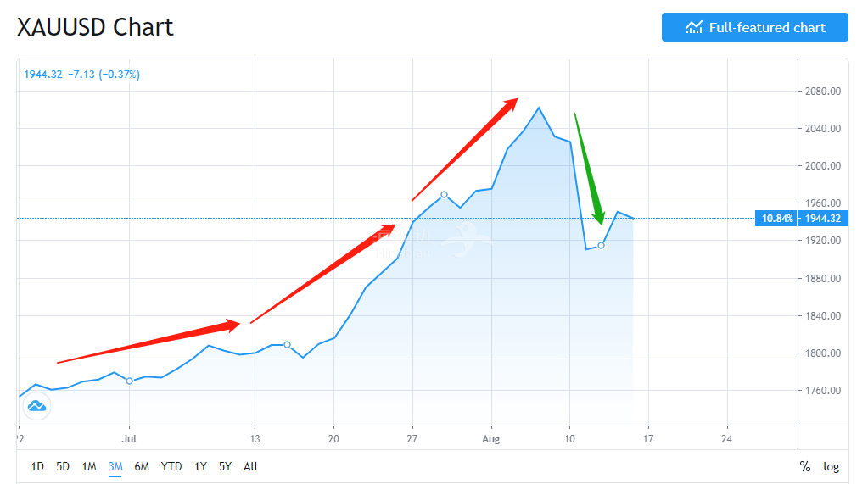Select the 1Y time range
Image resolution: width=868 pixels, height=484 pixels.
(200, 466)
